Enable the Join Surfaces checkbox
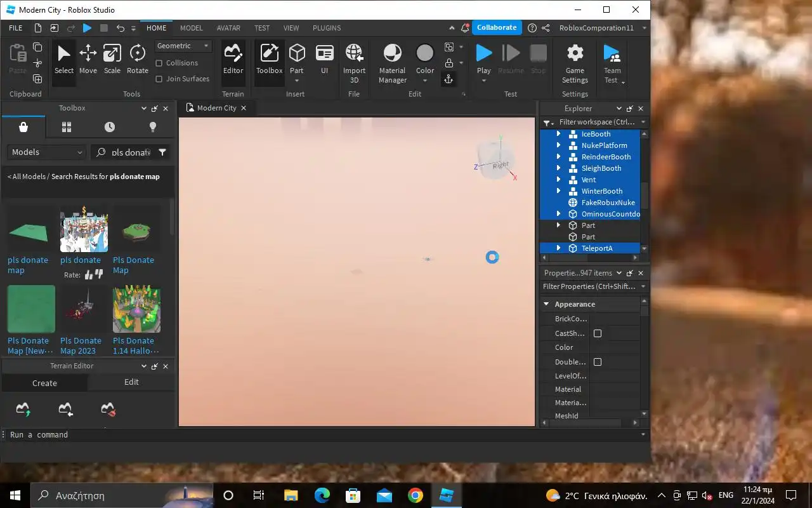812x508 pixels. (159, 79)
